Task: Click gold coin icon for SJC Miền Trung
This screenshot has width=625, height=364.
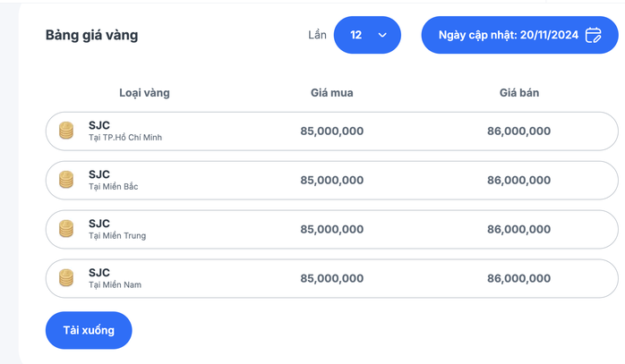Action: click(66, 229)
